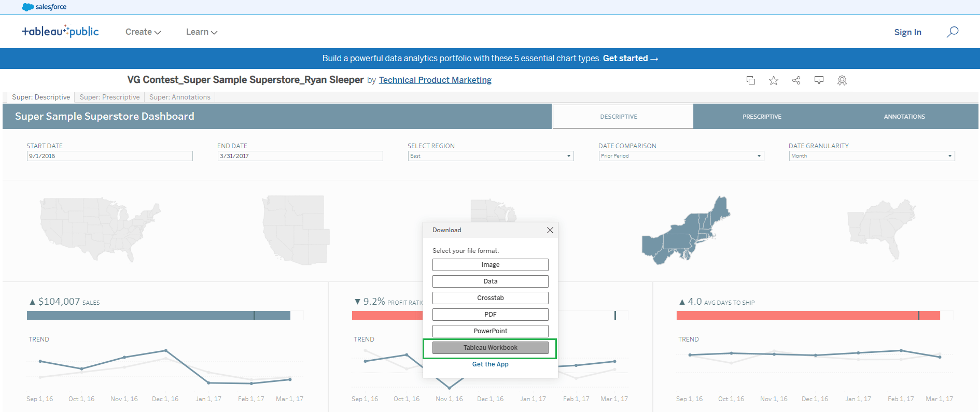Screen dimensions: 980x412
Task: Choose the Image file format
Action: [x=491, y=265]
